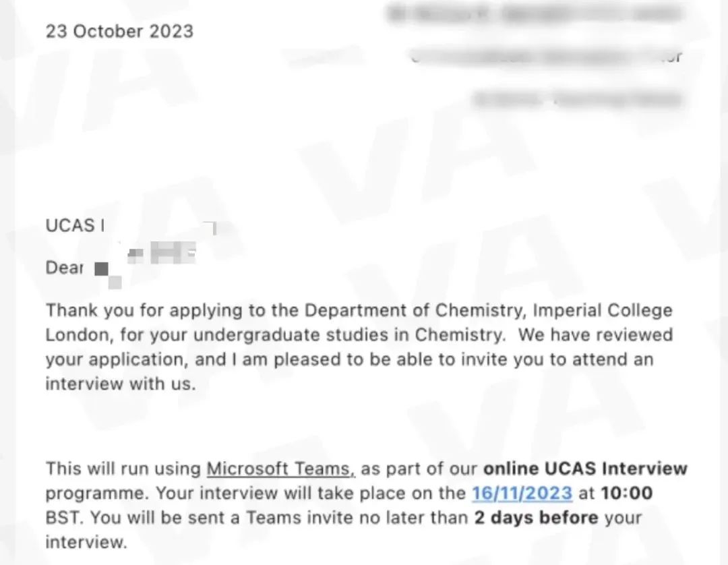Select the phrase interview with us
728x565 pixels.
click(121, 384)
